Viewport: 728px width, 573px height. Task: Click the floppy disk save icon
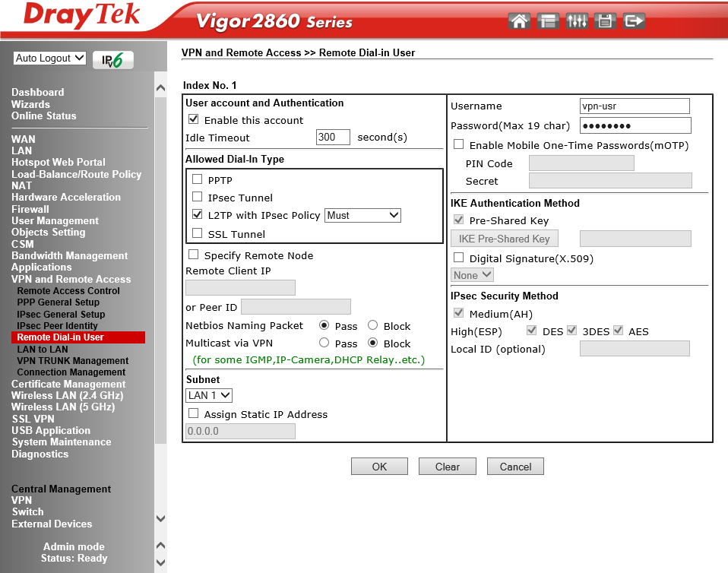pyautogui.click(x=605, y=21)
